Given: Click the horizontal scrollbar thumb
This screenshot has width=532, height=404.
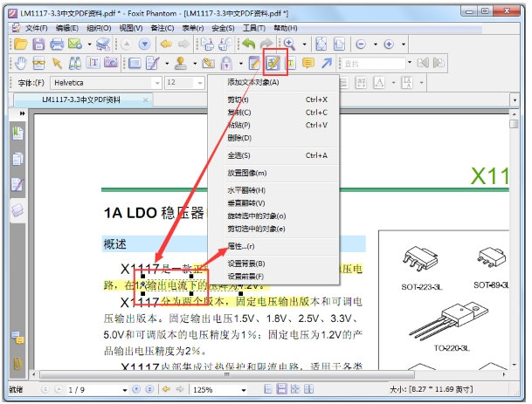Looking at the screenshot, I should pyautogui.click(x=226, y=374).
